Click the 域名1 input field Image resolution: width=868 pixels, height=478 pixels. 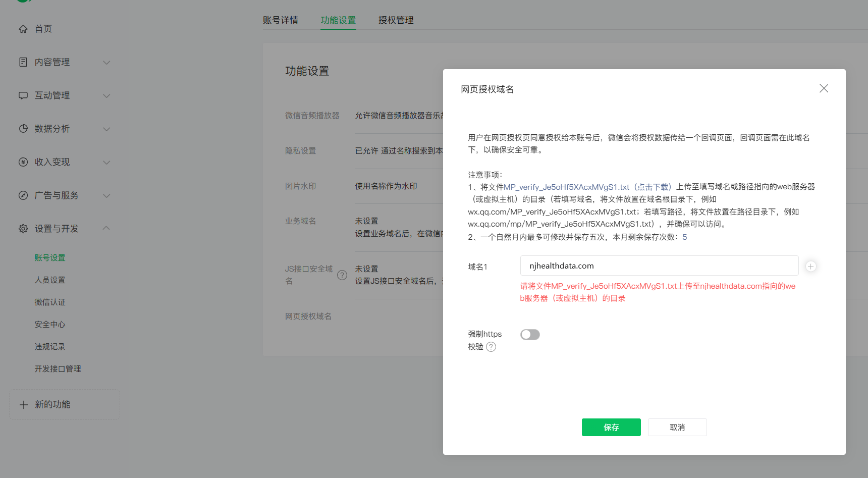(659, 266)
